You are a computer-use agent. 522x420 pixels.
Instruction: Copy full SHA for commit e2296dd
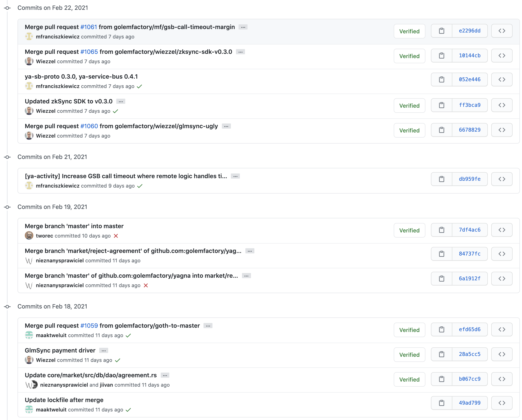coord(441,31)
